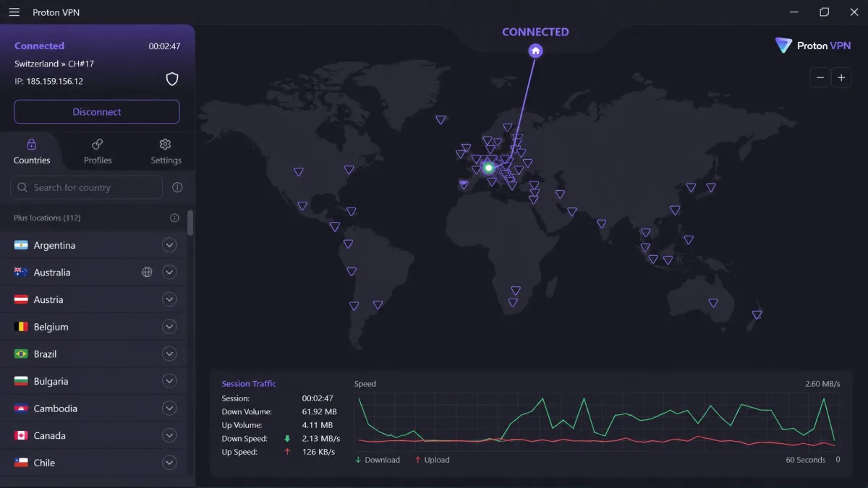Click the Down Volume 61.92 MB value
The height and width of the screenshot is (488, 868).
[x=319, y=412]
